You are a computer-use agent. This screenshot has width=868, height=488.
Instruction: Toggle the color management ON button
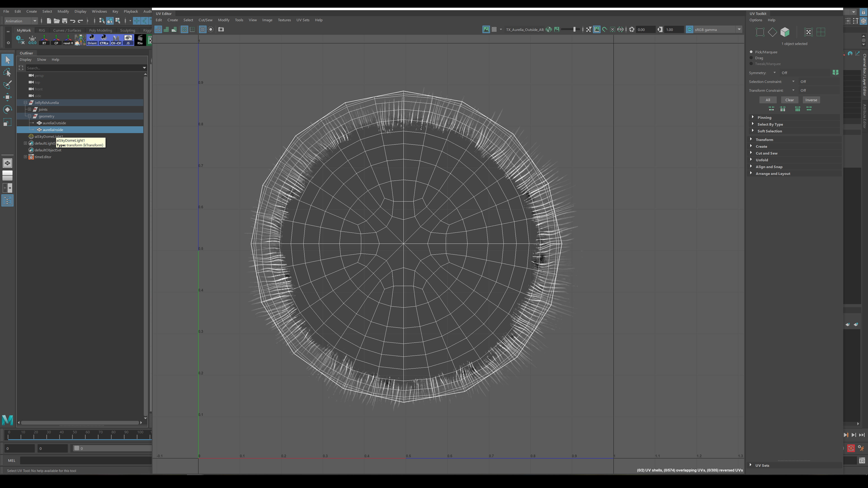(689, 30)
